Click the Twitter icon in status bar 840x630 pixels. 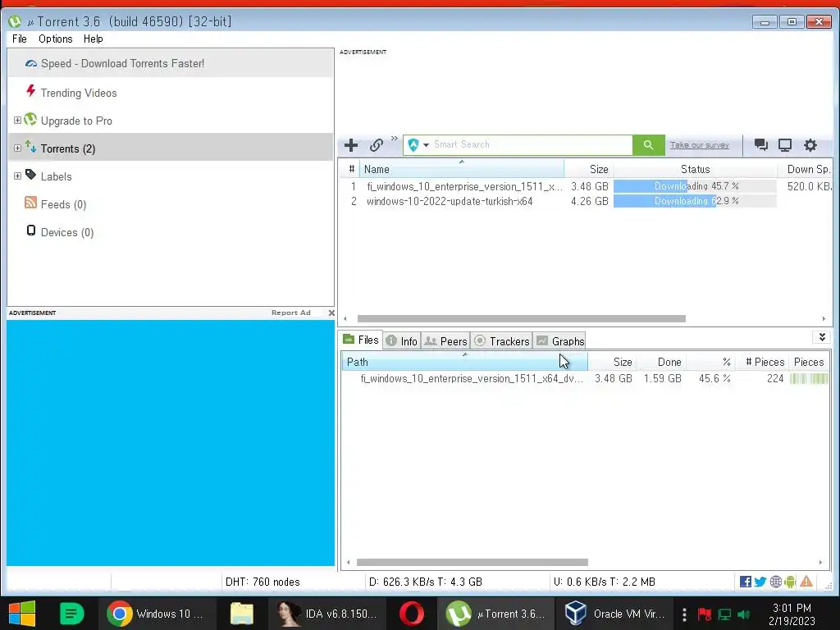(760, 582)
